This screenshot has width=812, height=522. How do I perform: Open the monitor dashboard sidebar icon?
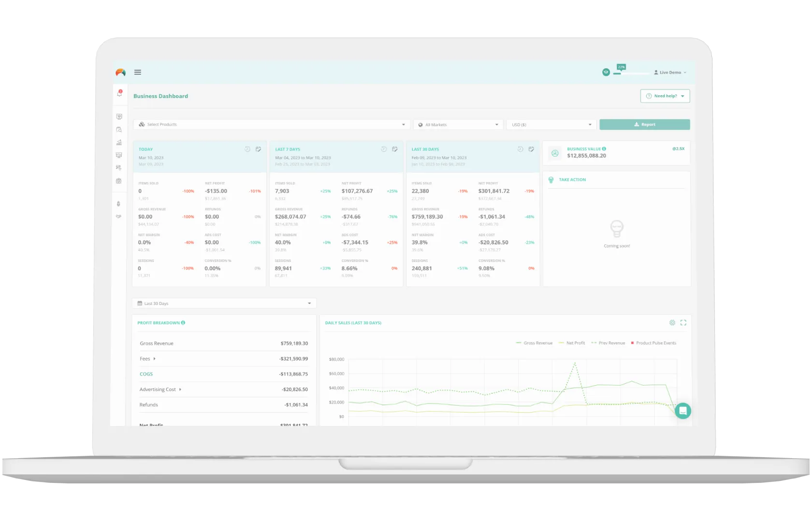tap(119, 155)
